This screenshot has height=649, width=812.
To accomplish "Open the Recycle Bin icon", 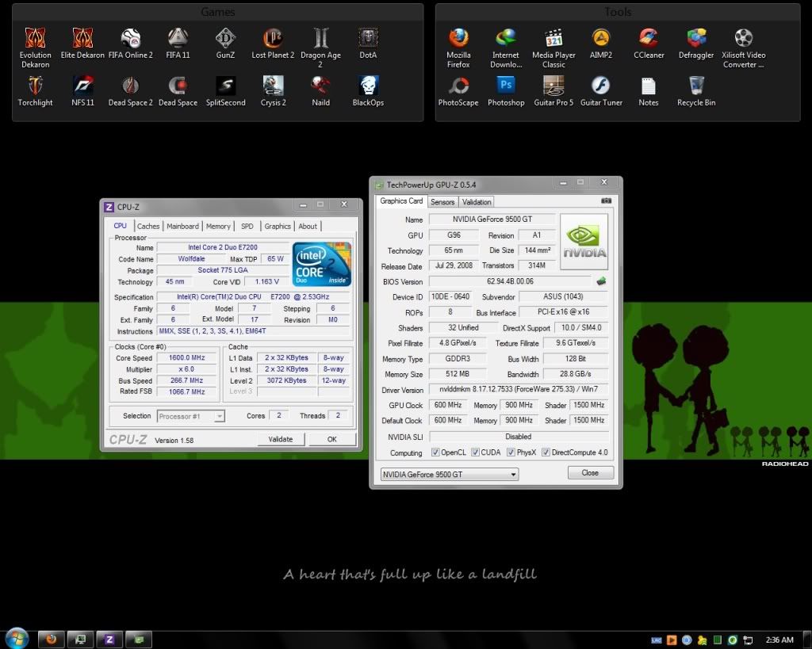I will (696, 91).
